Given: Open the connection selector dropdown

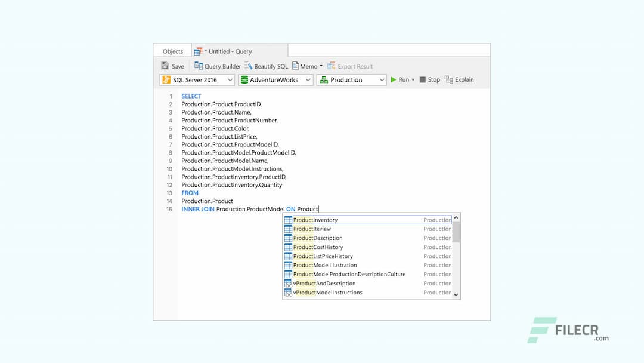Looking at the screenshot, I should tap(231, 79).
